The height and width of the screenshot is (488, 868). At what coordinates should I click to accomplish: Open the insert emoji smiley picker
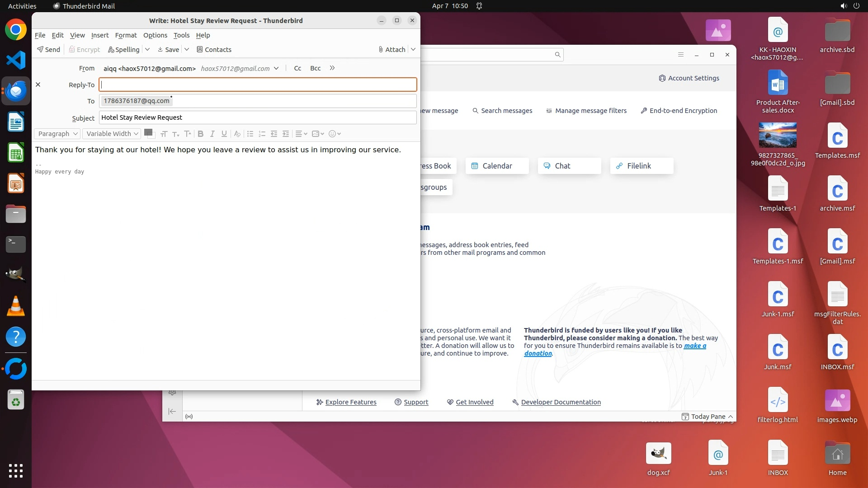(333, 134)
